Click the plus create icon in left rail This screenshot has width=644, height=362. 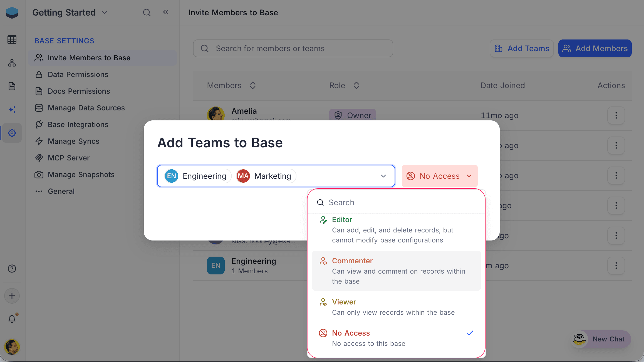tap(12, 296)
